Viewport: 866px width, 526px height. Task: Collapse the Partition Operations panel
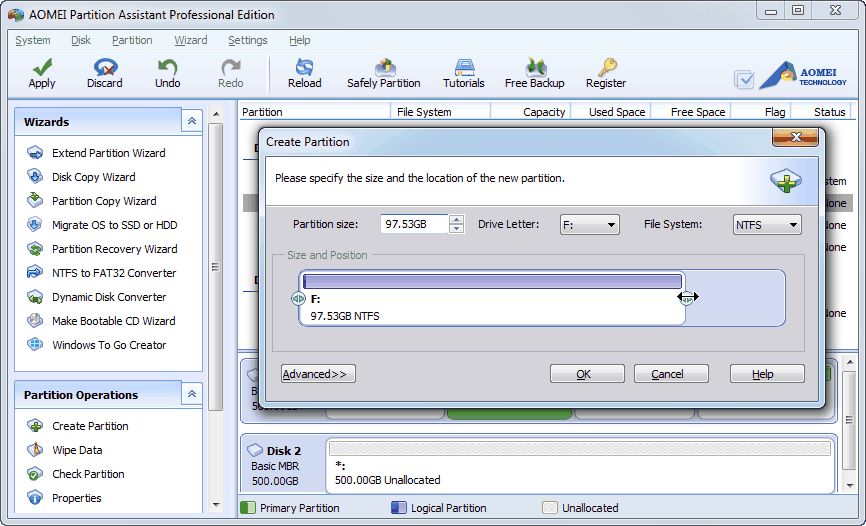click(192, 394)
